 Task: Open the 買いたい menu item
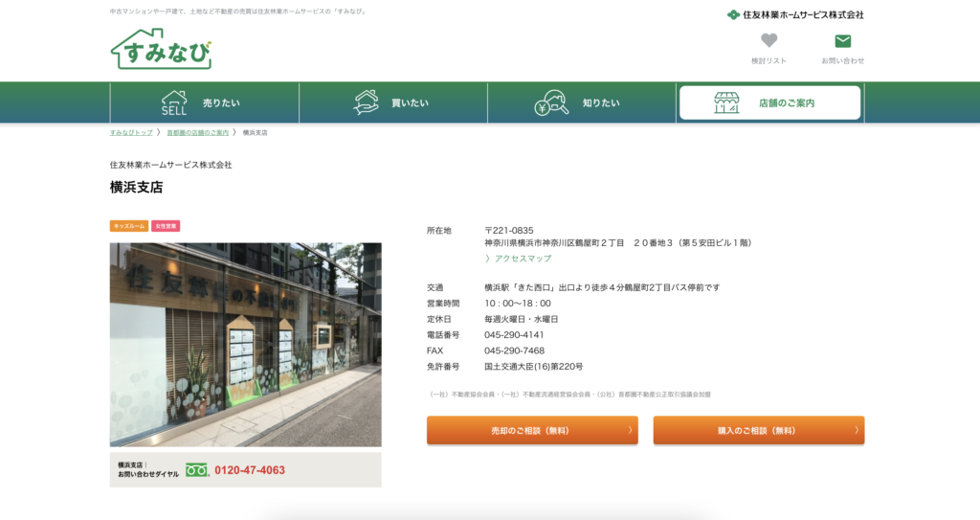point(410,103)
